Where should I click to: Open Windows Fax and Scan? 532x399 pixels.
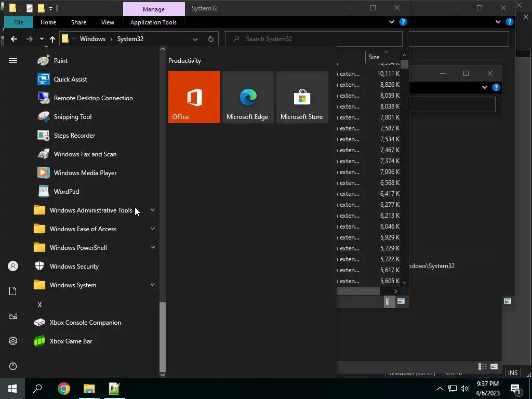pyautogui.click(x=77, y=154)
